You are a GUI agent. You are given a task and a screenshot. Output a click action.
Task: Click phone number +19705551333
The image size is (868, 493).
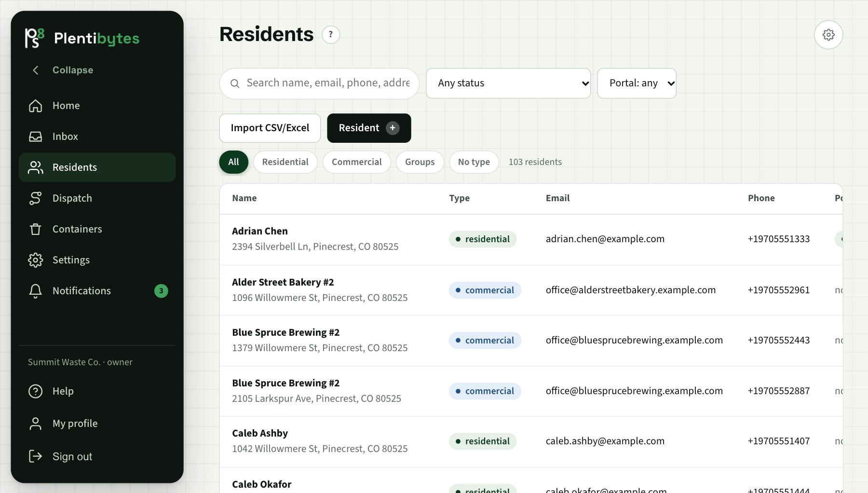pos(779,239)
